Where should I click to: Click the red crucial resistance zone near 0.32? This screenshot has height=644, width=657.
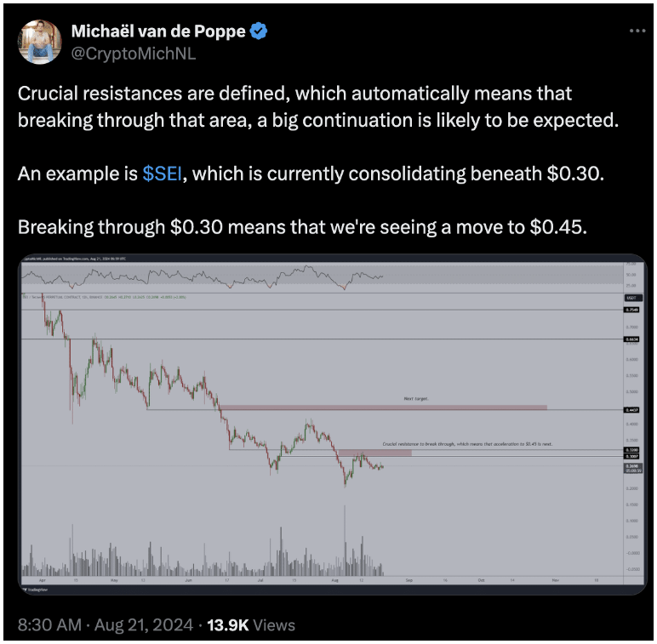click(x=374, y=453)
